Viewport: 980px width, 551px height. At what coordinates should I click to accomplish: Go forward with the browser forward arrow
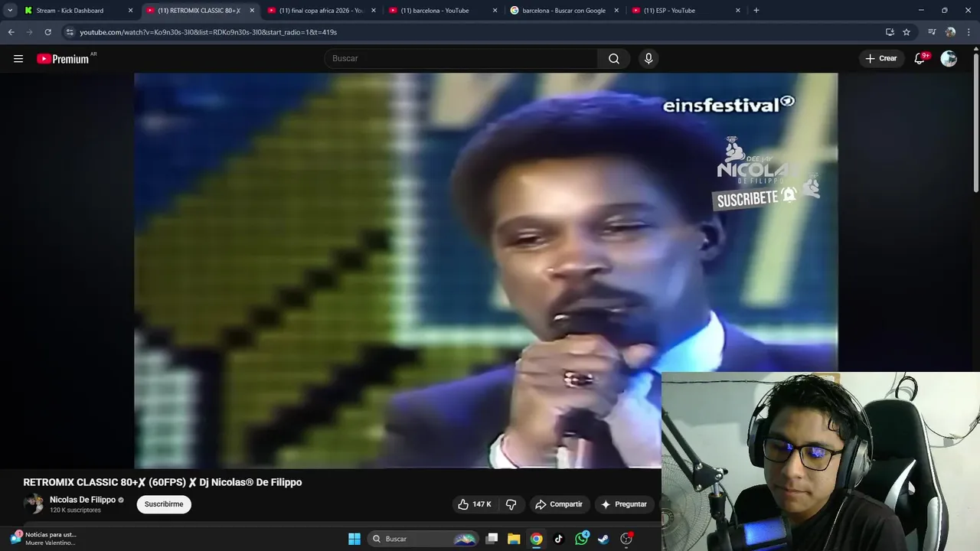(29, 32)
